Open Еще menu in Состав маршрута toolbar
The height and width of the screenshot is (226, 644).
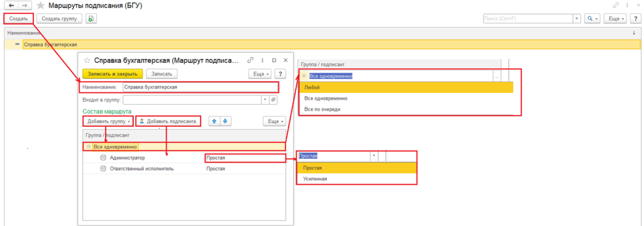pyautogui.click(x=274, y=121)
